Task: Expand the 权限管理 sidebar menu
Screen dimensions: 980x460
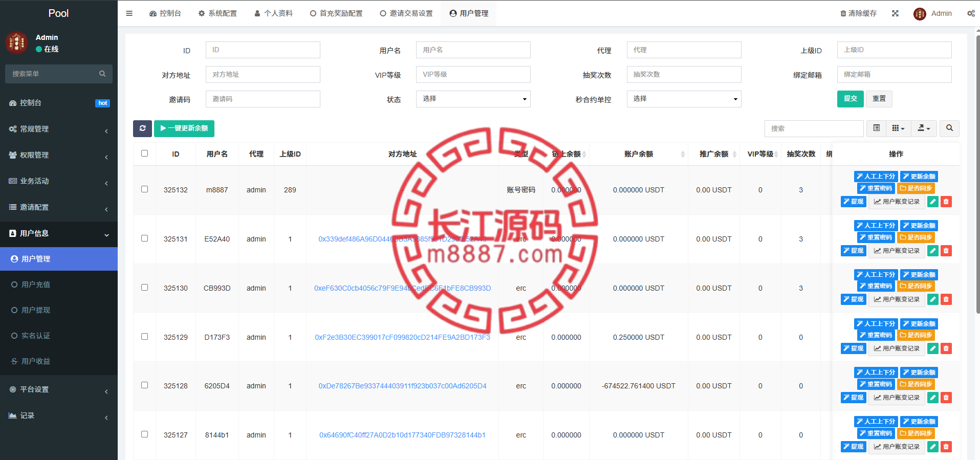Action: (x=59, y=155)
